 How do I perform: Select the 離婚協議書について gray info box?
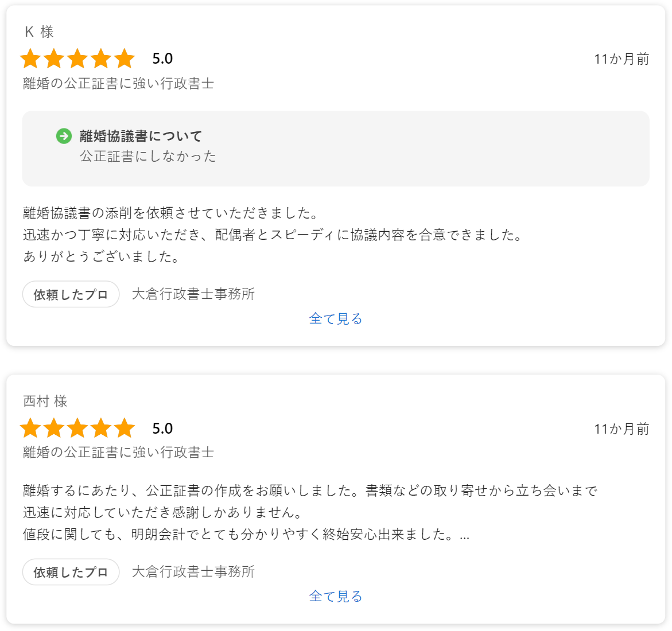point(336,149)
